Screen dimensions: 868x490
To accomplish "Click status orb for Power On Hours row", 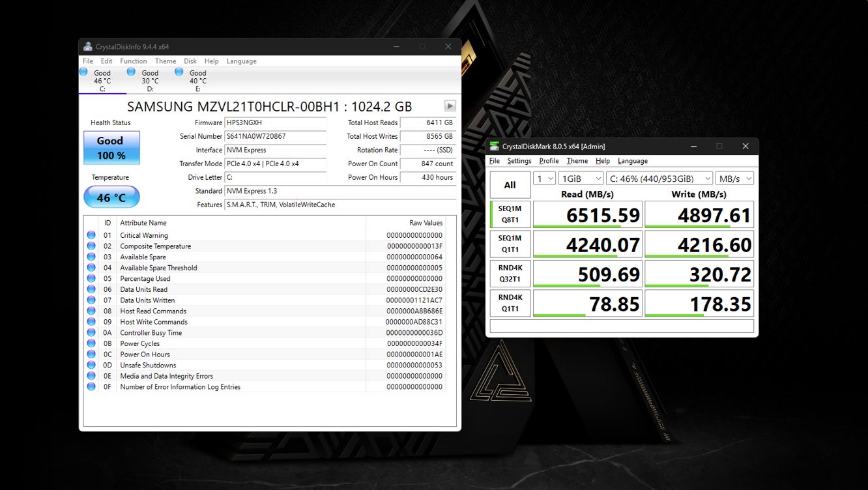I will pos(91,354).
